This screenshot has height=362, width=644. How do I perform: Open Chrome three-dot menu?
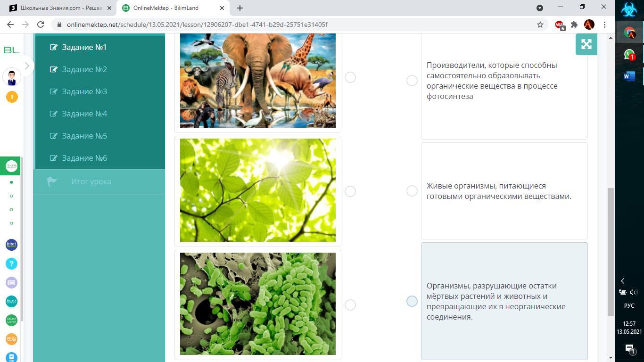coord(604,25)
